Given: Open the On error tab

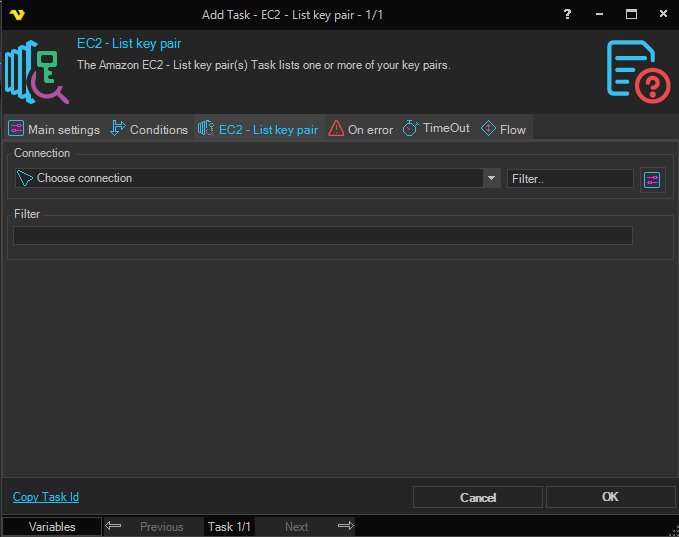Looking at the screenshot, I should coord(361,129).
